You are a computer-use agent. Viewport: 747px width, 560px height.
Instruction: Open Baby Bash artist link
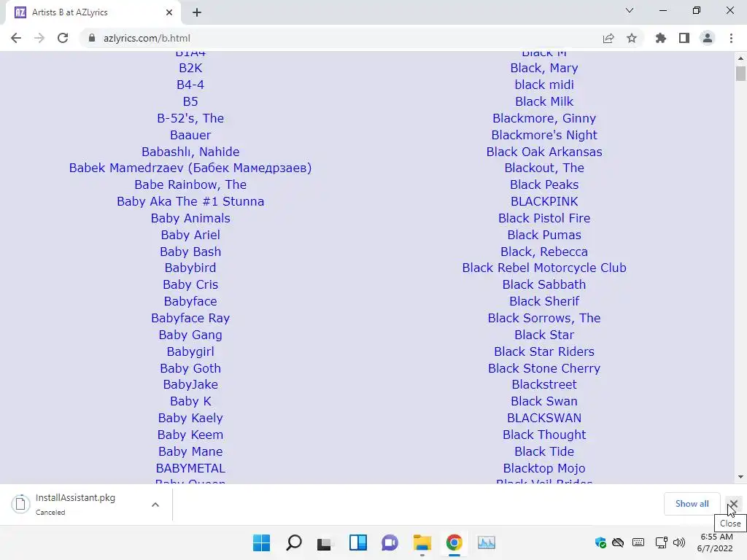[x=190, y=252]
